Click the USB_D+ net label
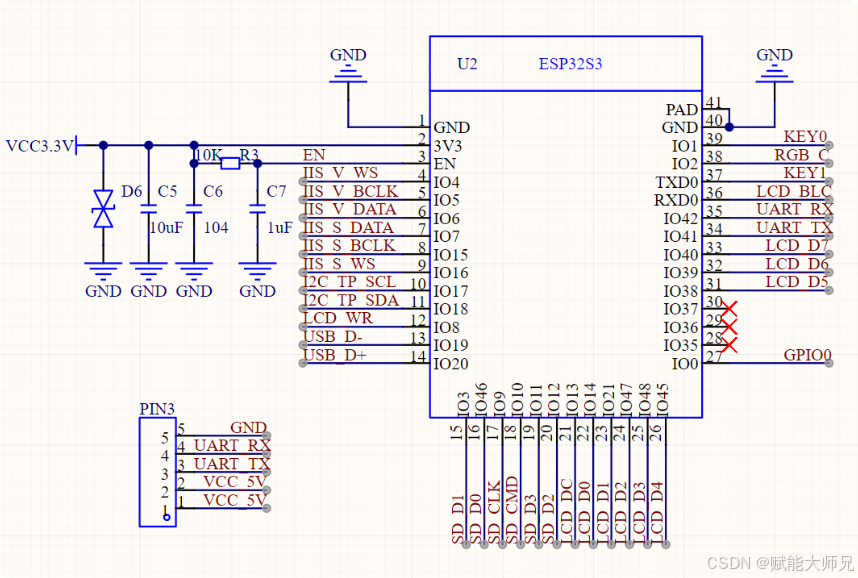Screen dimensions: 858x578 pos(335,355)
